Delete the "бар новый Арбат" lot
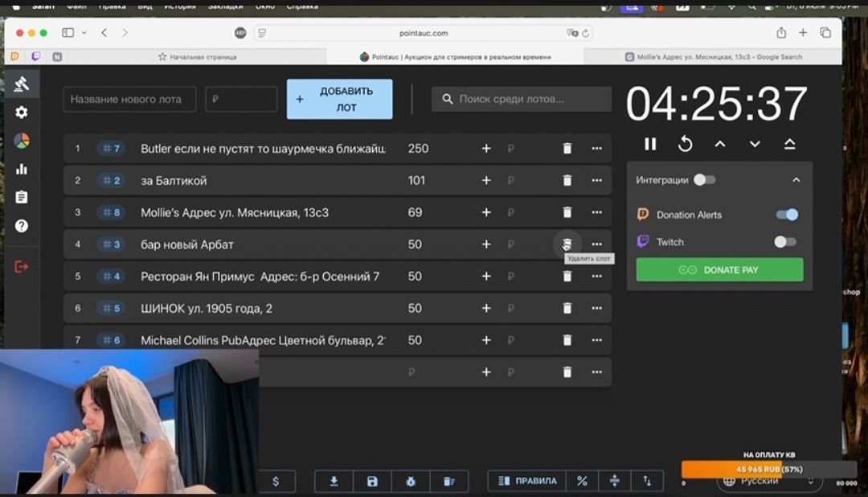This screenshot has width=868, height=497. pyautogui.click(x=567, y=244)
